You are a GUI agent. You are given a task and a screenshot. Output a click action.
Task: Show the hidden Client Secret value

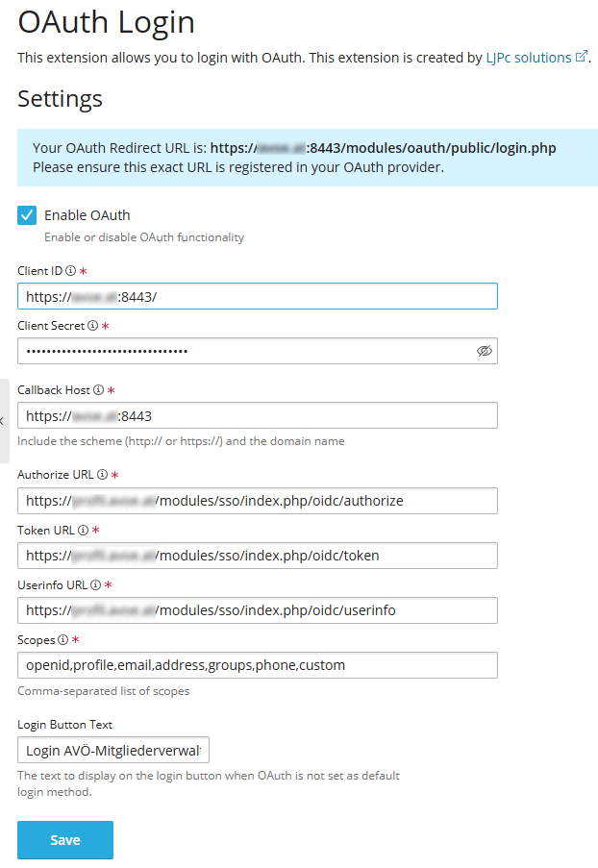(x=485, y=351)
